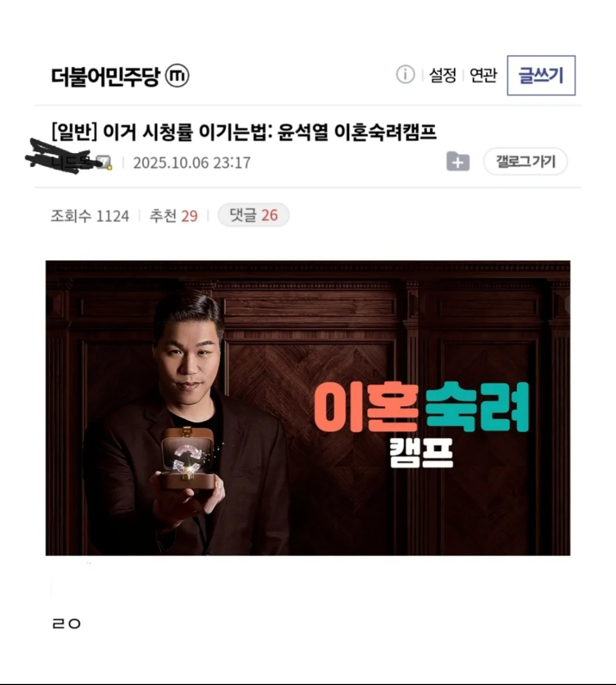This screenshot has width=616, height=685.
Task: Click the 추천 29 recommendation count
Action: [x=173, y=215]
